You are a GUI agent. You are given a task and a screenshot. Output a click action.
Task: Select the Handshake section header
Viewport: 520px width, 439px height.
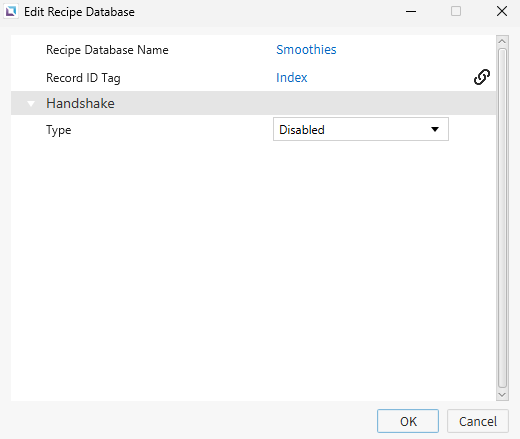coord(253,103)
